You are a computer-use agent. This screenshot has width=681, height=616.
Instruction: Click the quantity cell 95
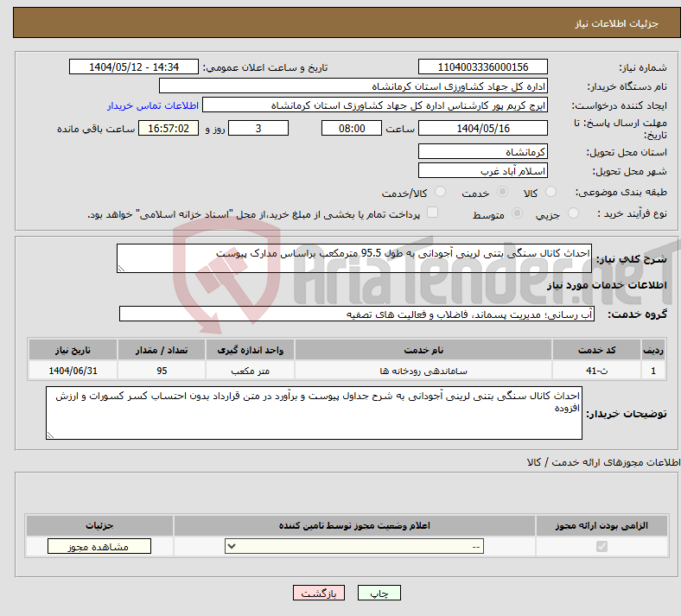[162, 371]
